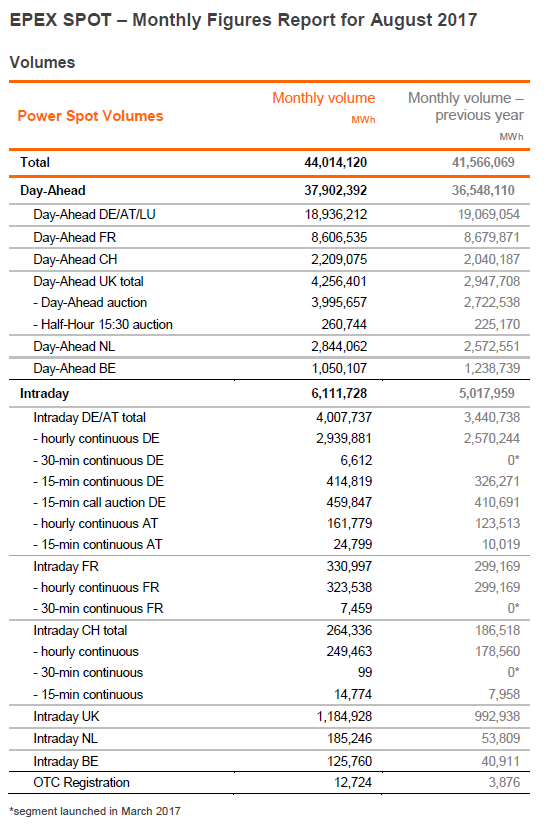Select the Day-Ahead DE/AT/LU row label

(94, 214)
